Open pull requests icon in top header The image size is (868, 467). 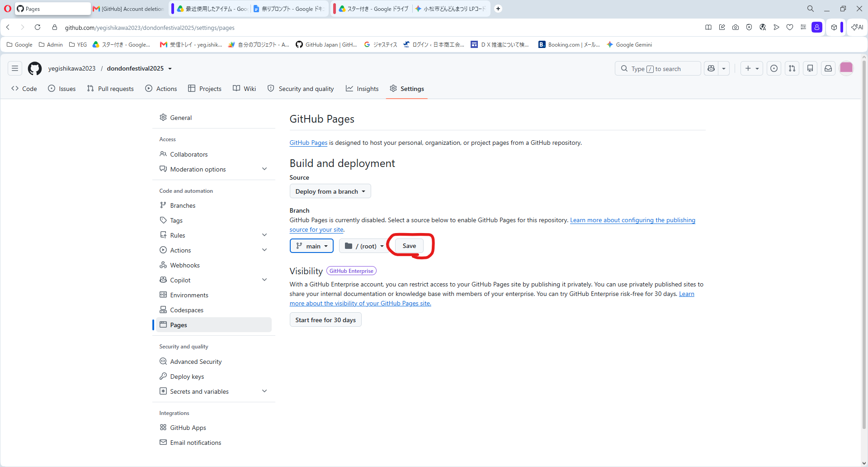pyautogui.click(x=792, y=68)
